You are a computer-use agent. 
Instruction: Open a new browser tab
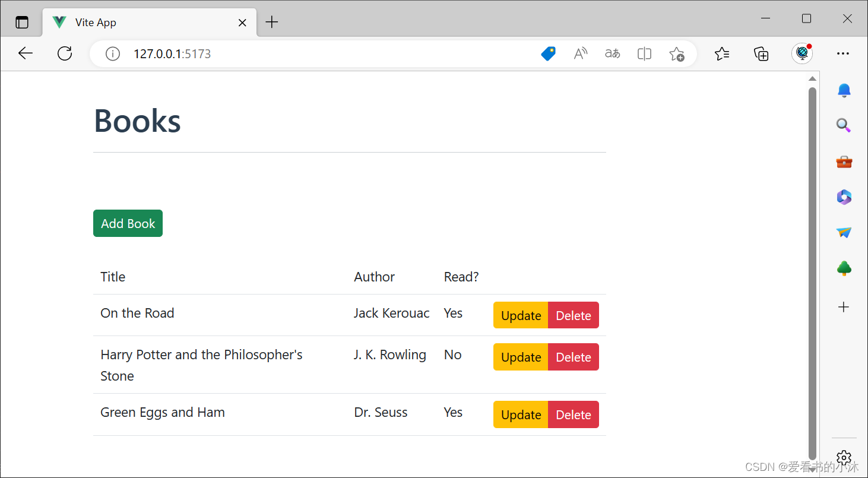point(271,23)
